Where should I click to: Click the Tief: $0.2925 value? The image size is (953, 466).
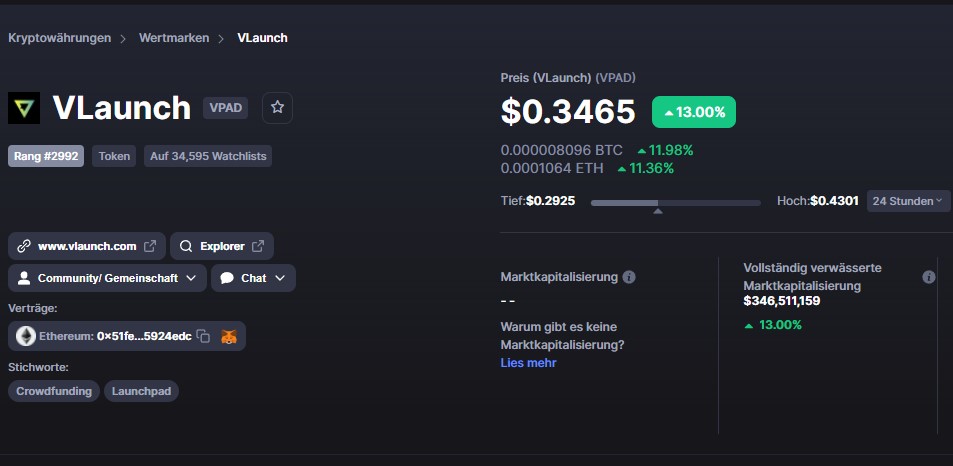point(538,200)
